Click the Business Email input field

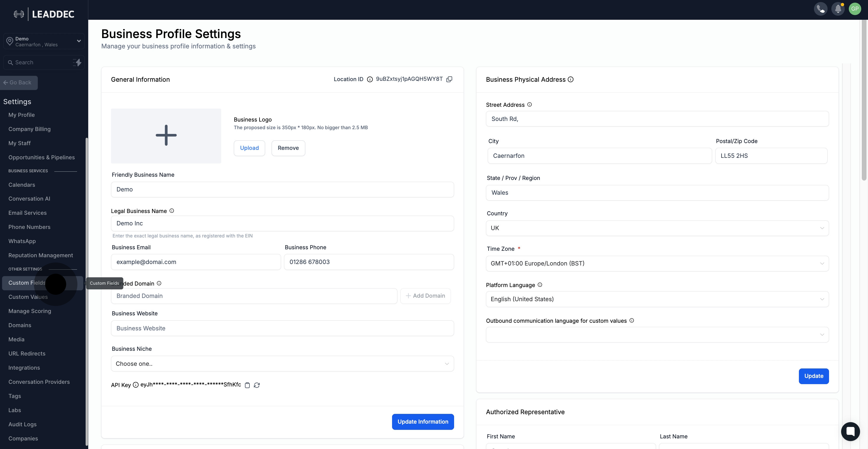point(196,262)
